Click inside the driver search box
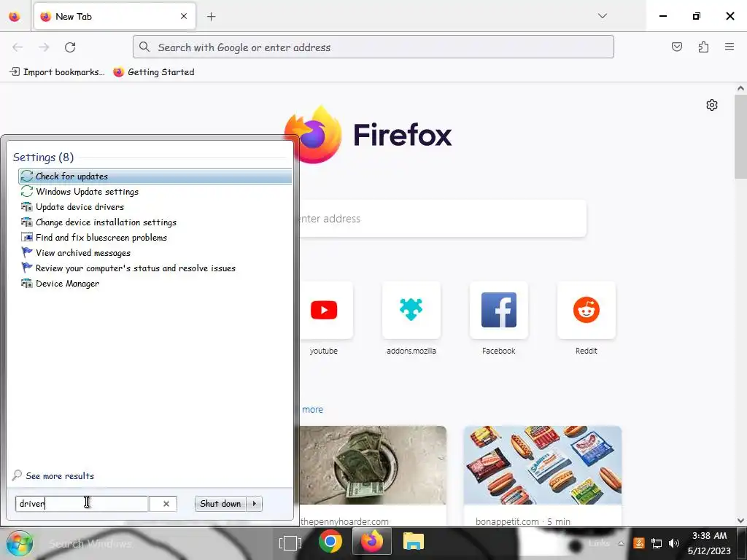 (x=82, y=504)
